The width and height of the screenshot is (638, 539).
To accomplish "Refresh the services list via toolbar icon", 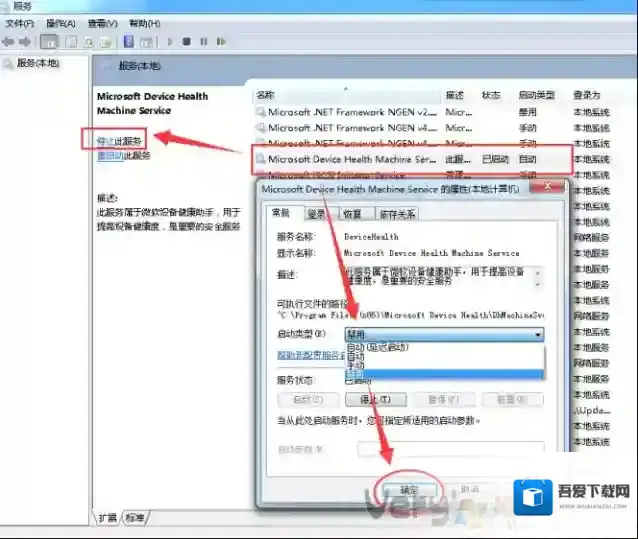I will coord(89,41).
